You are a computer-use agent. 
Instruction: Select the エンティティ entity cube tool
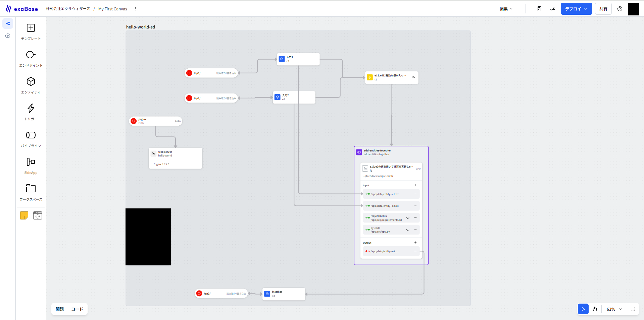31,85
